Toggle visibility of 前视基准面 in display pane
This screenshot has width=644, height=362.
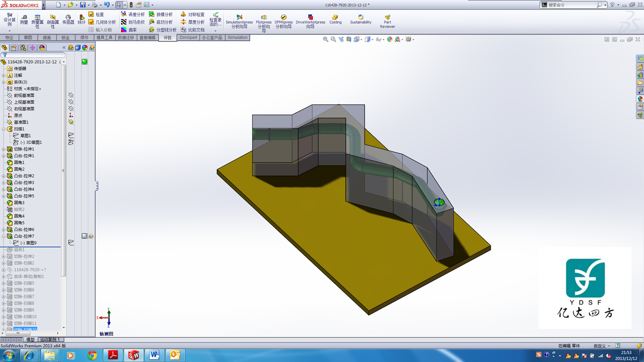pyautogui.click(x=71, y=95)
